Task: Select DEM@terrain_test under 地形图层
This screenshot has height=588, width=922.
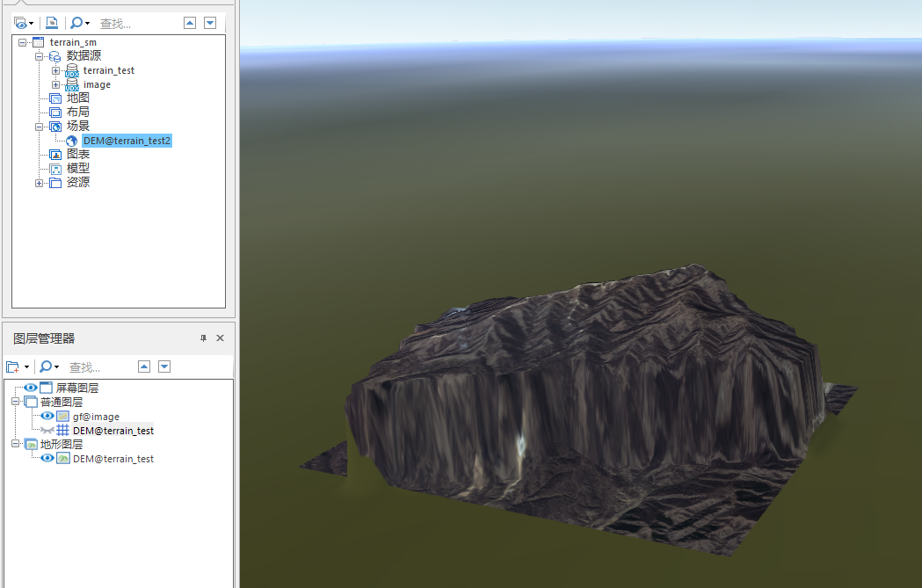Action: [113, 459]
